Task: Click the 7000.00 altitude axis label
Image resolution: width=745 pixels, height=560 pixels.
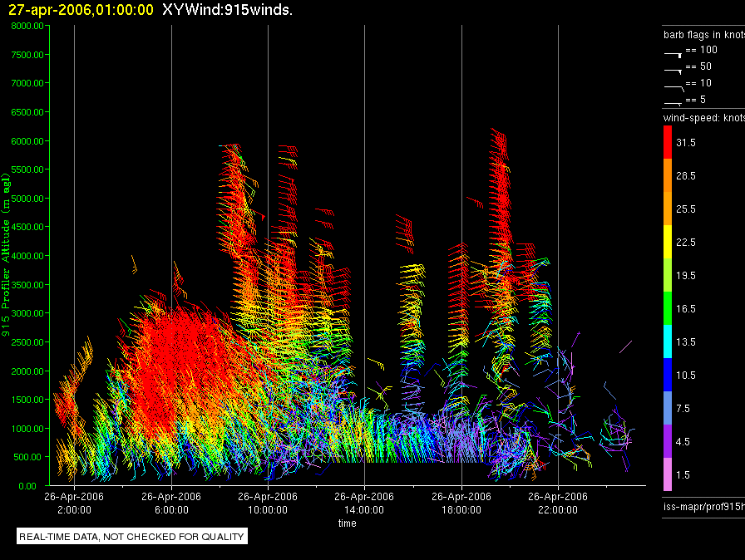Action: pyautogui.click(x=27, y=83)
